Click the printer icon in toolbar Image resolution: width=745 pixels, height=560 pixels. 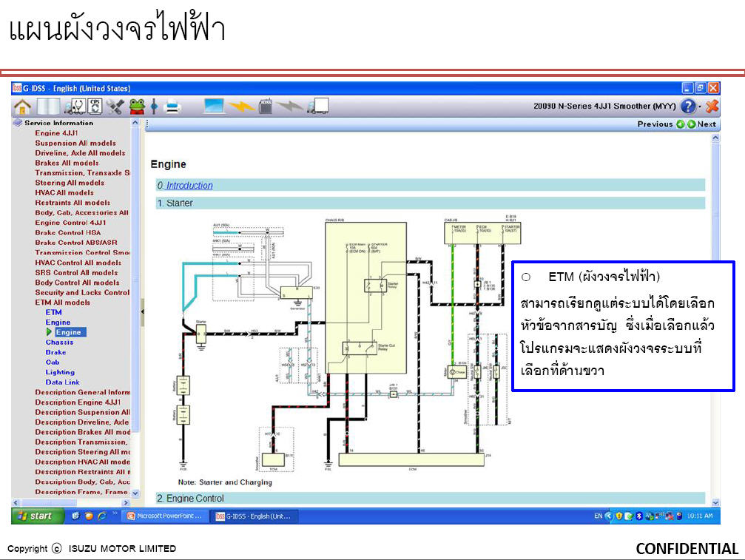pos(172,107)
